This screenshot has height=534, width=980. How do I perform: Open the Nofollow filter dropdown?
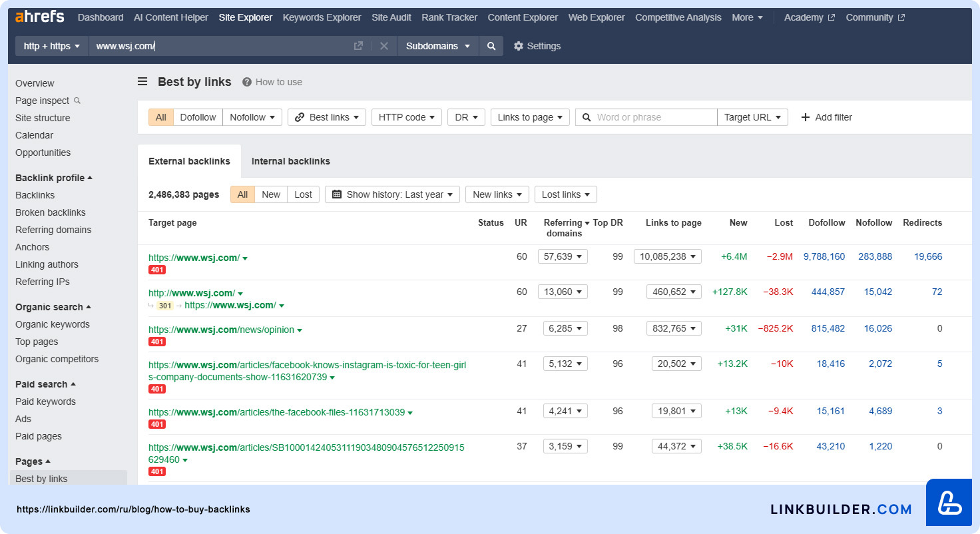tap(252, 117)
